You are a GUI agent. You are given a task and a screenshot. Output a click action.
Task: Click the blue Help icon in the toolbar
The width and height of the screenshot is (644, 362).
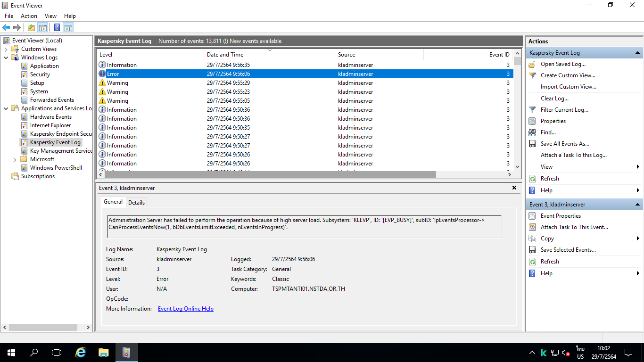click(57, 27)
